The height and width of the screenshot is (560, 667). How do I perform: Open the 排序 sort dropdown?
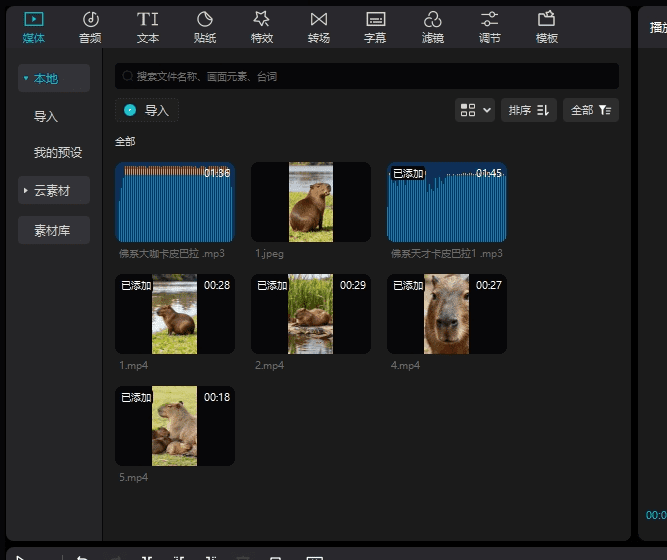pos(529,110)
